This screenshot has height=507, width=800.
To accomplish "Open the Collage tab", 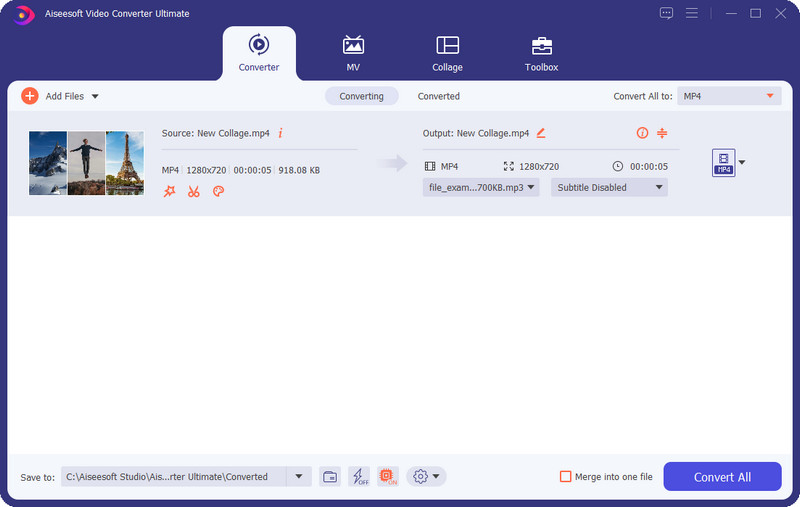I will (x=447, y=54).
